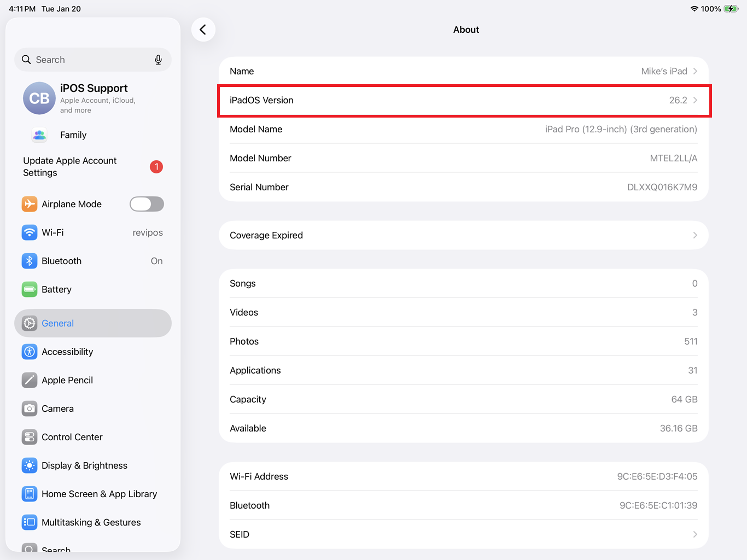Screen dimensions: 747x560
Task: Select Mike's iPad device name
Action: (664, 71)
